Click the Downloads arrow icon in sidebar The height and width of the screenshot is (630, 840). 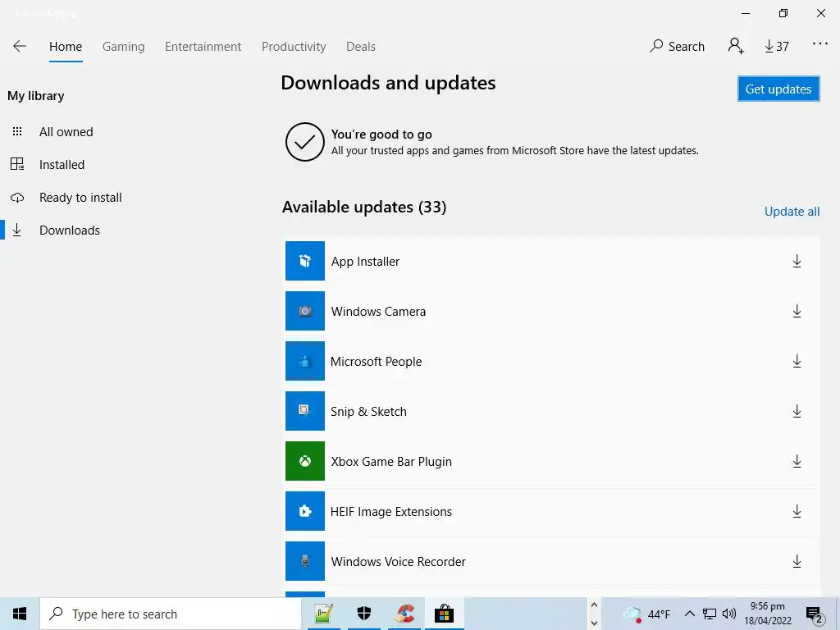click(17, 230)
